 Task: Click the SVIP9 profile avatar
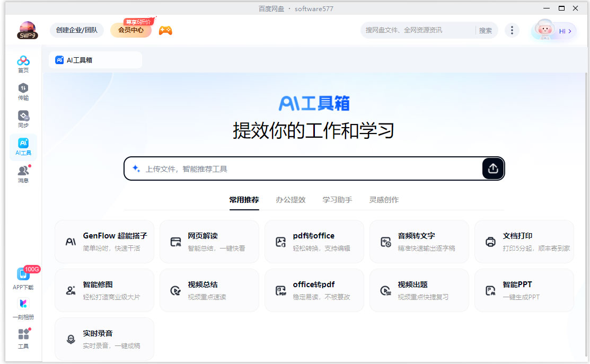pos(28,30)
